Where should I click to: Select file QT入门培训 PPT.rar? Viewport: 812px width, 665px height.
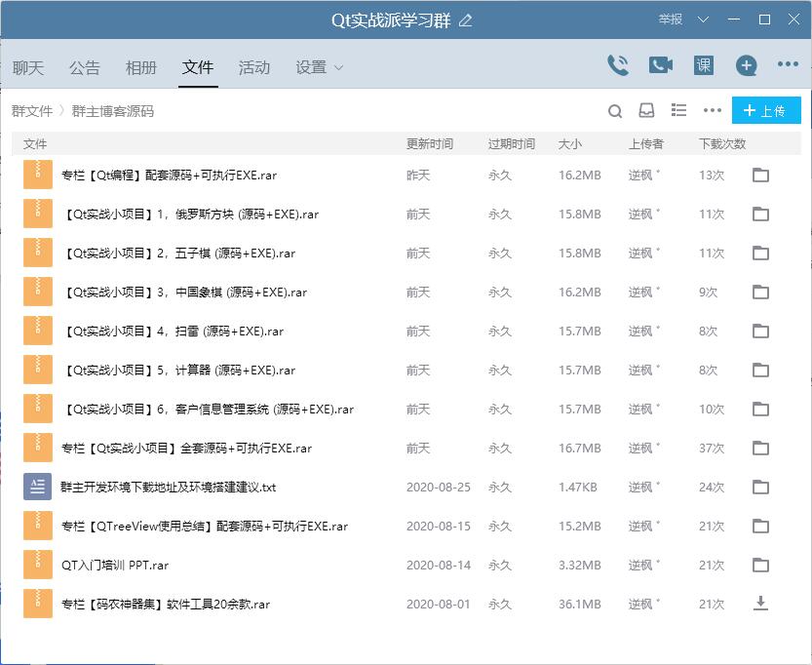(115, 565)
